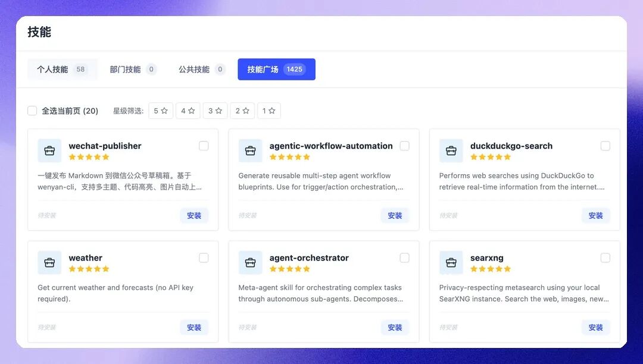Click the duckduckgo-search title
Image resolution: width=643 pixels, height=364 pixels.
click(511, 146)
